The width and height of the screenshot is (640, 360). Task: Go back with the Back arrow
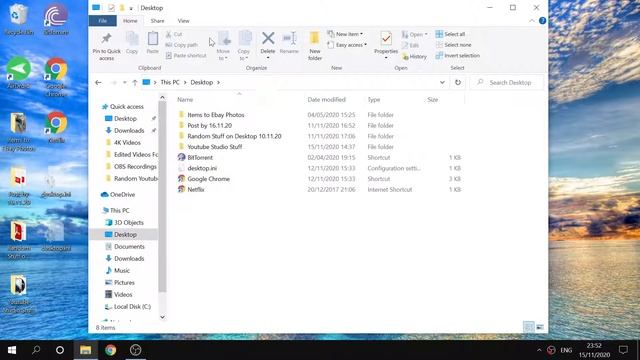coord(98,82)
